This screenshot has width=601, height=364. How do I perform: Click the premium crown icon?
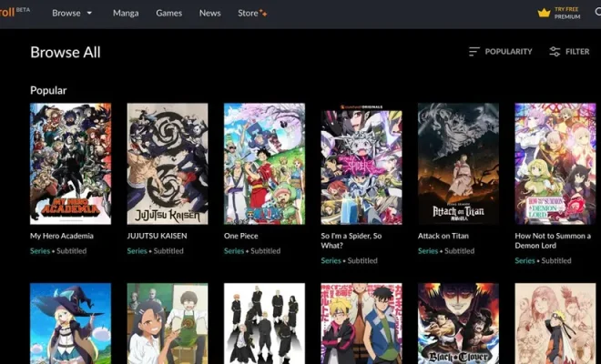(544, 13)
